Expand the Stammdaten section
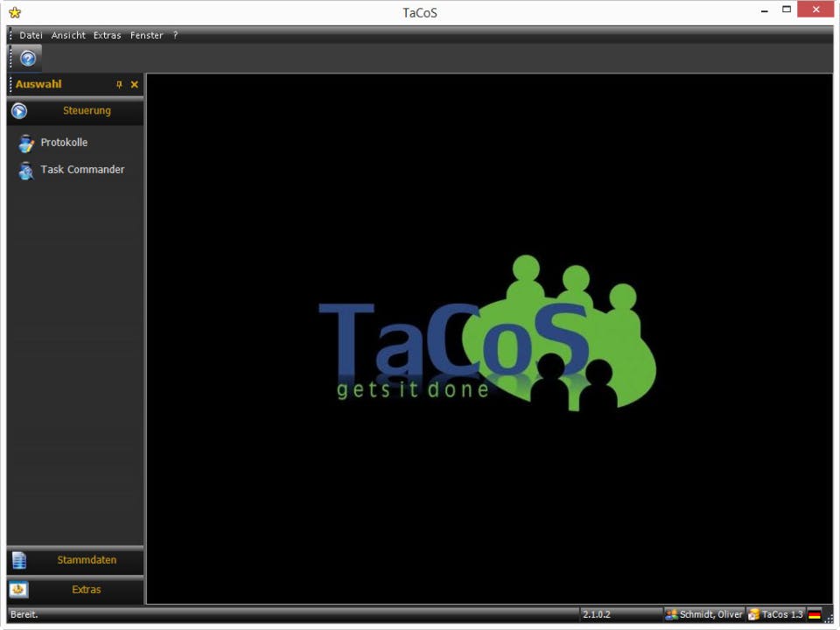Image resolution: width=840 pixels, height=630 pixels. pos(75,560)
